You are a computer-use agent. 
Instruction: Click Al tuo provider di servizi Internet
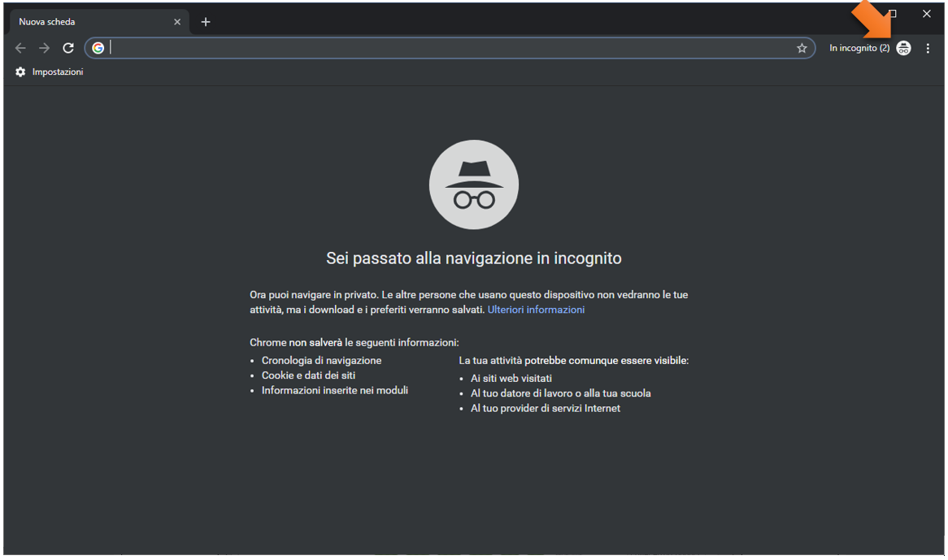coord(546,408)
